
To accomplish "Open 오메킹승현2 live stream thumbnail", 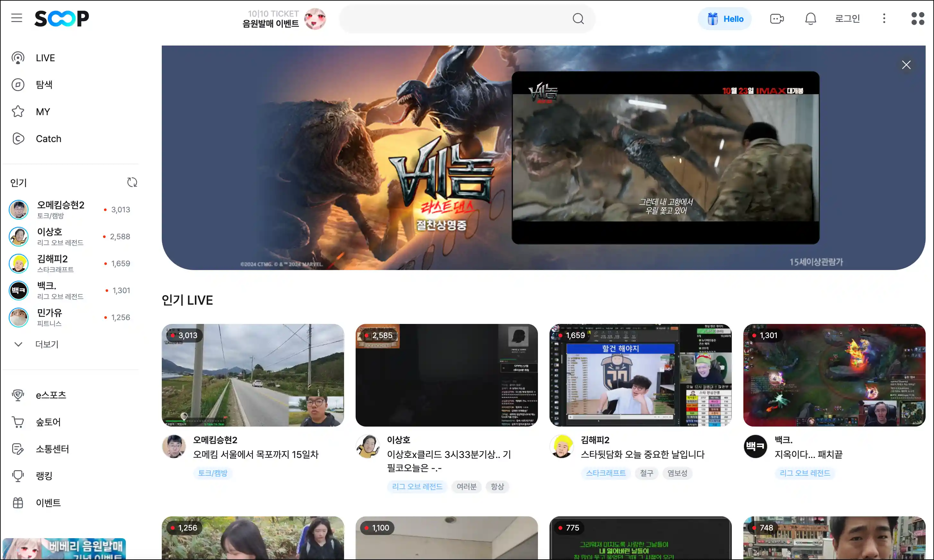I will click(x=253, y=375).
